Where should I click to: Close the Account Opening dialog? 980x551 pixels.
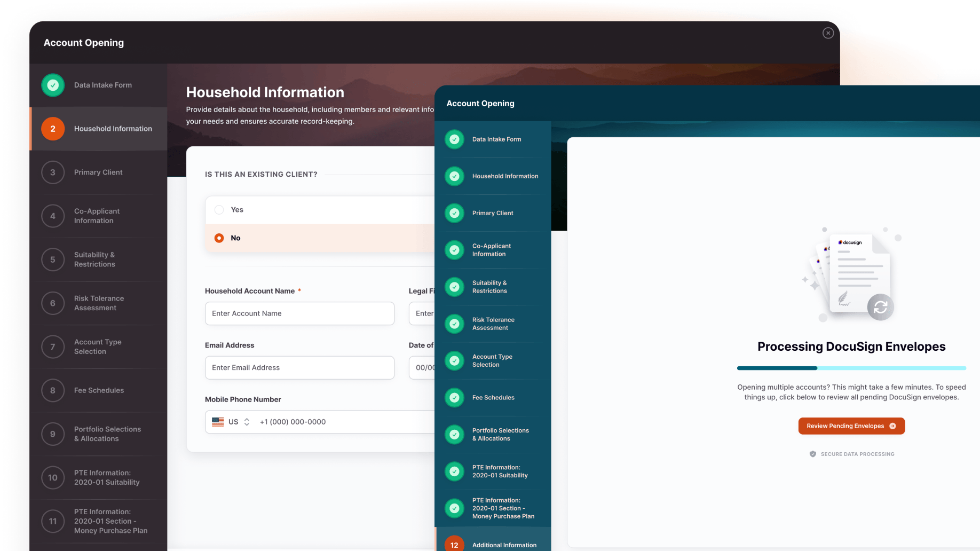(x=828, y=33)
